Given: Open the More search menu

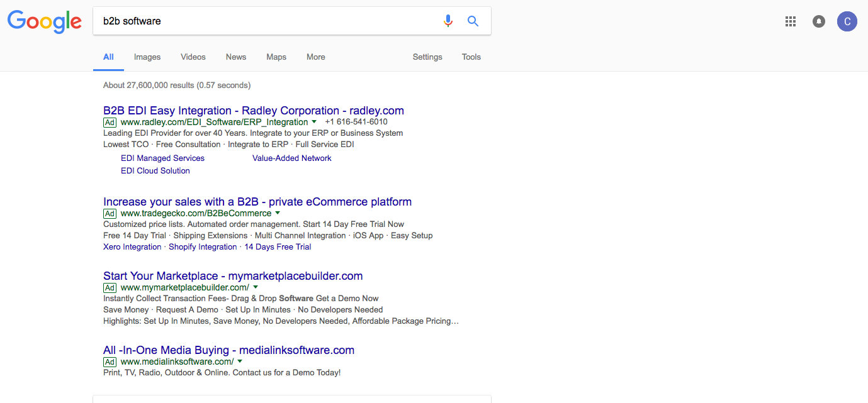Looking at the screenshot, I should (316, 57).
